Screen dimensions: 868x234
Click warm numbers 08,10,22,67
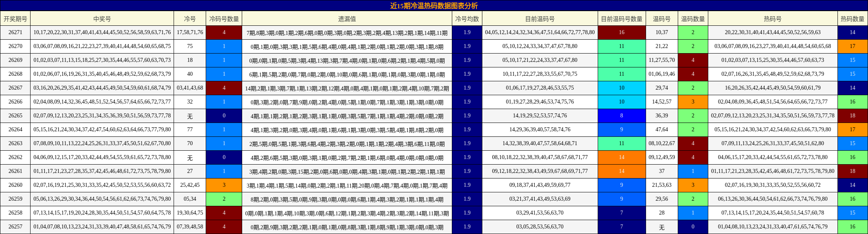tap(662, 144)
